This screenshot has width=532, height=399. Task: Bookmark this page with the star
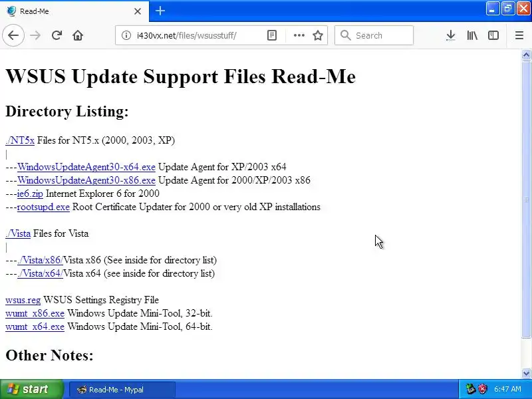click(318, 35)
